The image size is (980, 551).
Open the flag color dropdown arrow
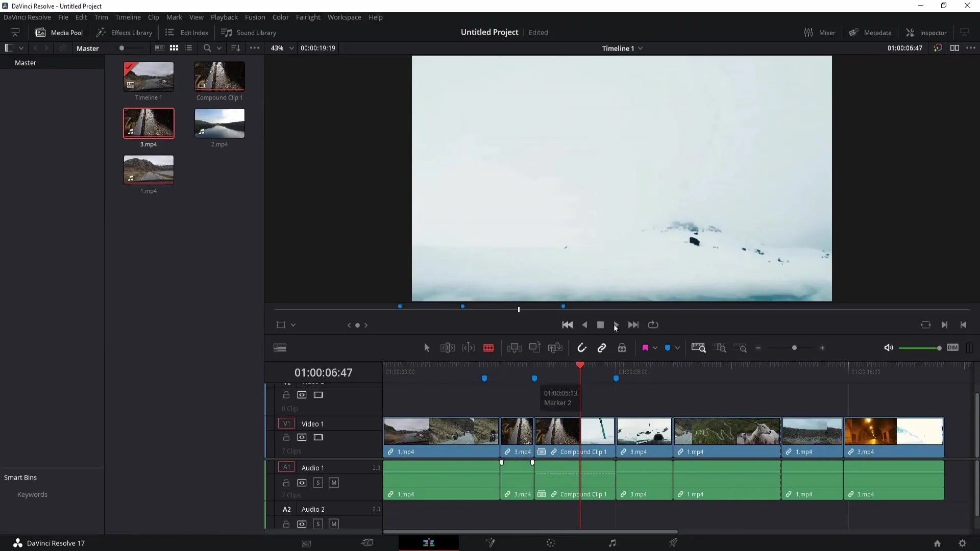(x=655, y=348)
